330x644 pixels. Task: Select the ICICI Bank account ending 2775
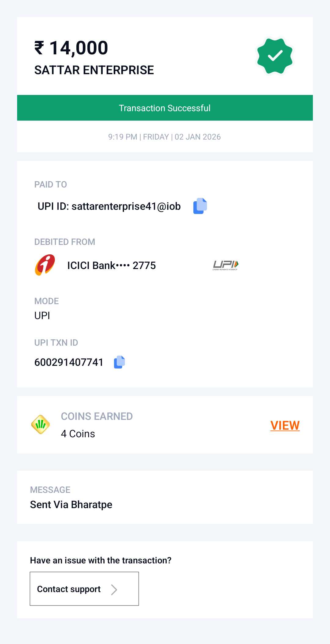tap(112, 266)
